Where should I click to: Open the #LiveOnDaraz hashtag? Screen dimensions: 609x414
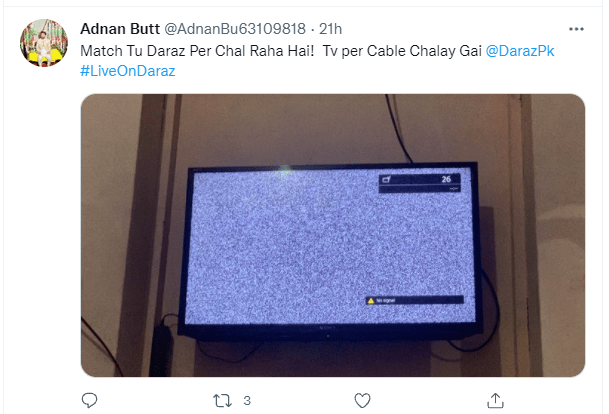(128, 71)
